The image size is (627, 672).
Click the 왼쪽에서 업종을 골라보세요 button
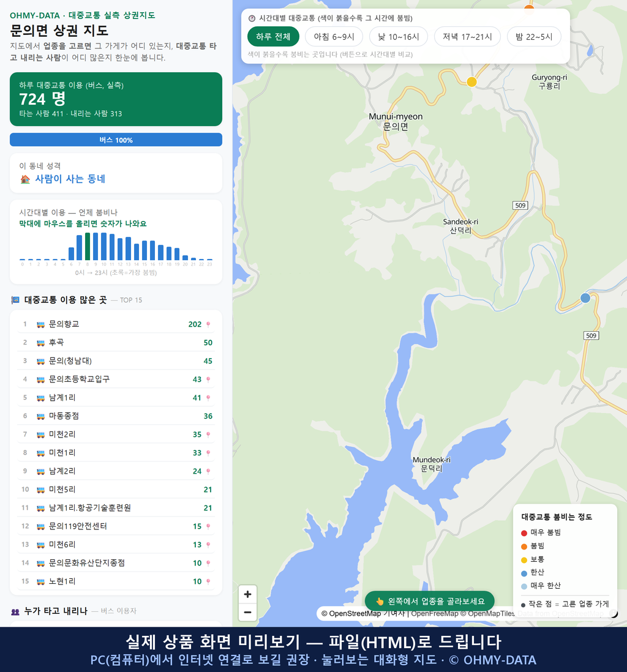pos(429,601)
